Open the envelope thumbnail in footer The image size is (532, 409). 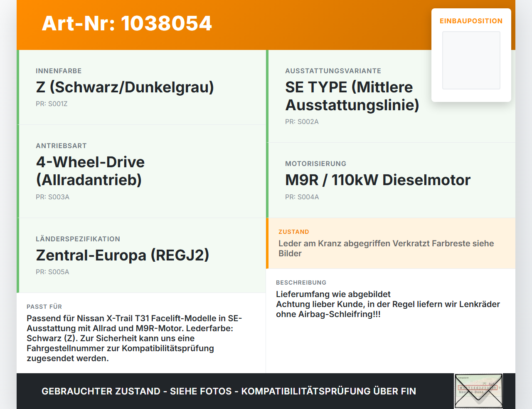point(478,391)
